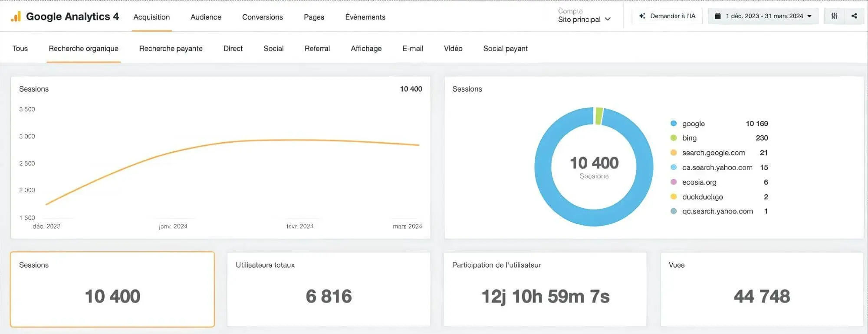
Task: Click the févr. 2024 axis label
Action: tap(300, 226)
